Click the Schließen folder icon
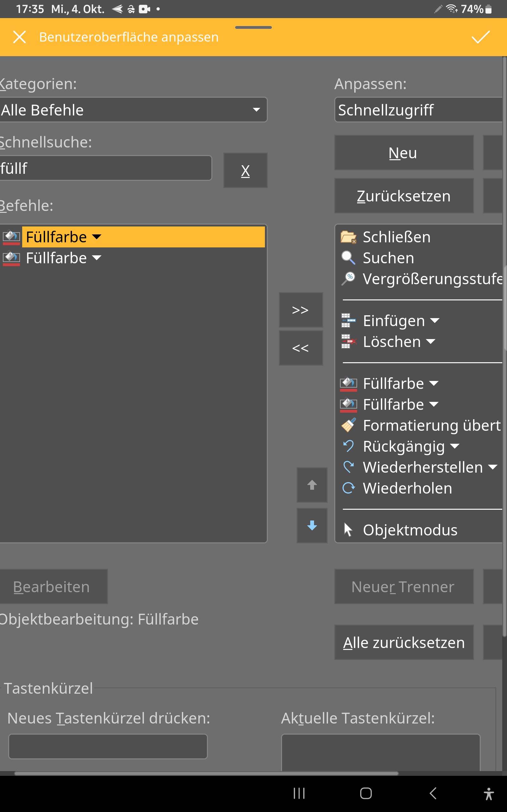Viewport: 507px width, 812px height. (348, 237)
